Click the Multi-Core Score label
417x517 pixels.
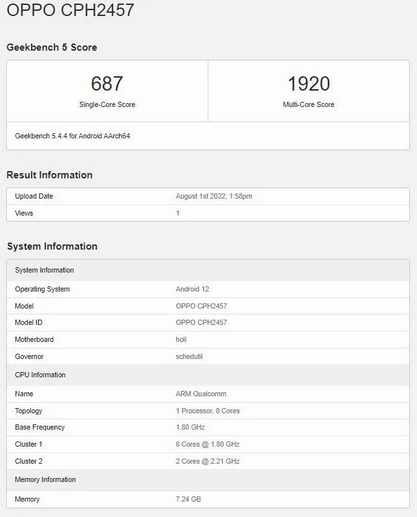[309, 104]
